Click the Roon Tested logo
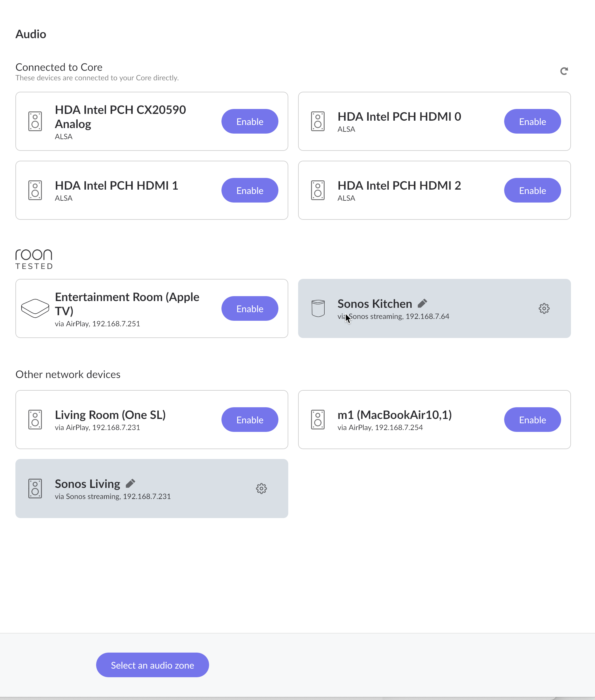This screenshot has width=595, height=700. (x=34, y=259)
